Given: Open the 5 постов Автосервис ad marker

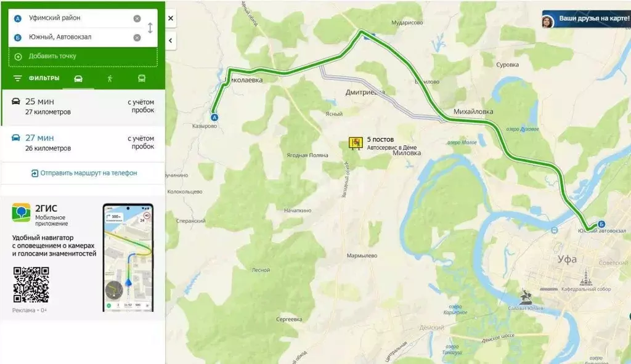Looking at the screenshot, I should [x=356, y=143].
